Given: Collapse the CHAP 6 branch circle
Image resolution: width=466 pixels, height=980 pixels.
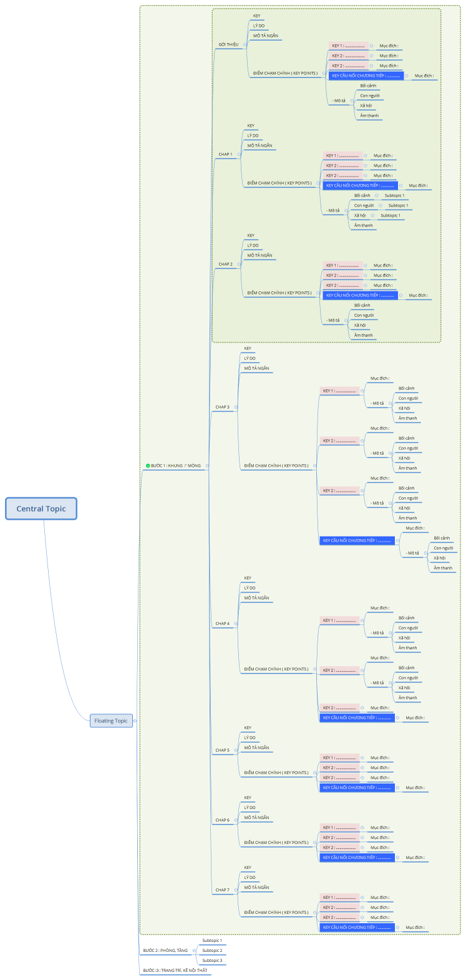Looking at the screenshot, I should tap(236, 820).
